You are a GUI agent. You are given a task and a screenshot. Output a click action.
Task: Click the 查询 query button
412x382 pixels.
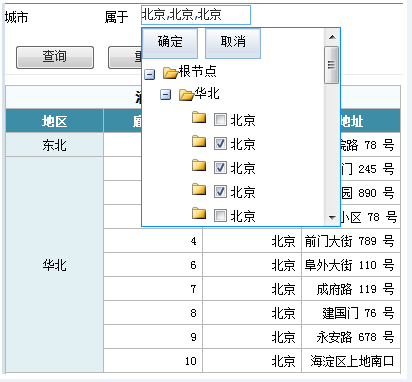pos(55,57)
